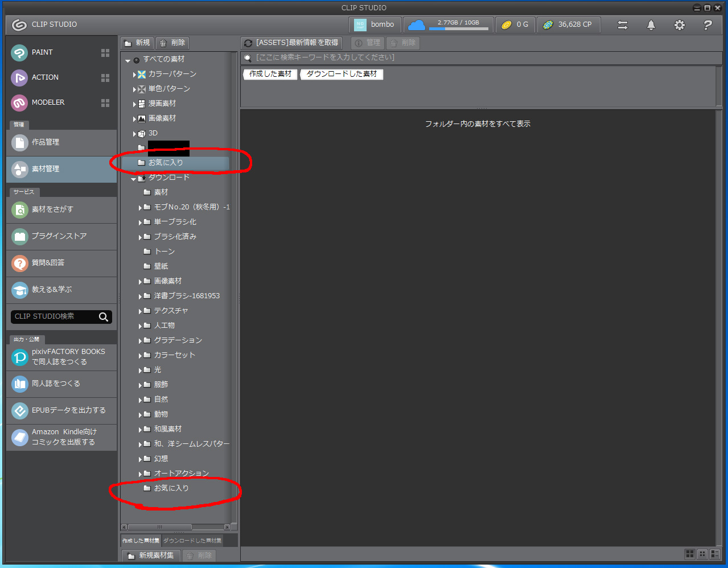Click the CLIP STUDIO search magnifier icon
The height and width of the screenshot is (568, 728).
(104, 317)
